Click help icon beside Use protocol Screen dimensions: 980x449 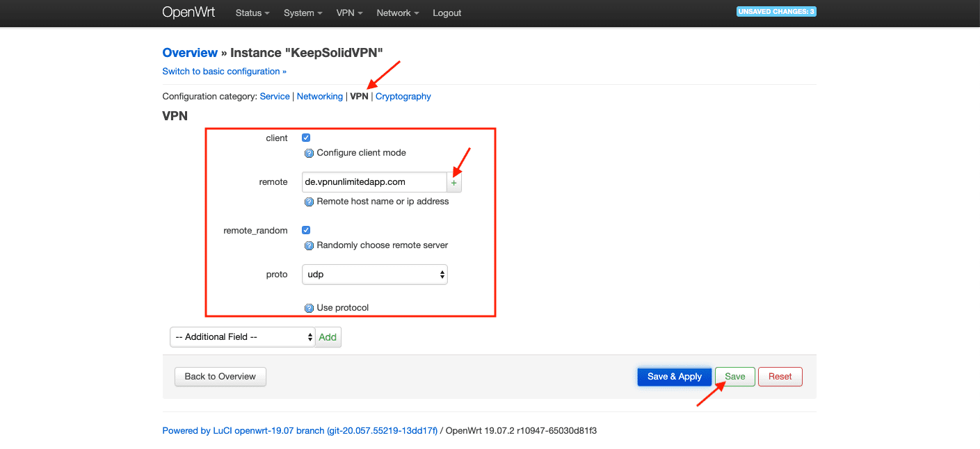point(309,308)
